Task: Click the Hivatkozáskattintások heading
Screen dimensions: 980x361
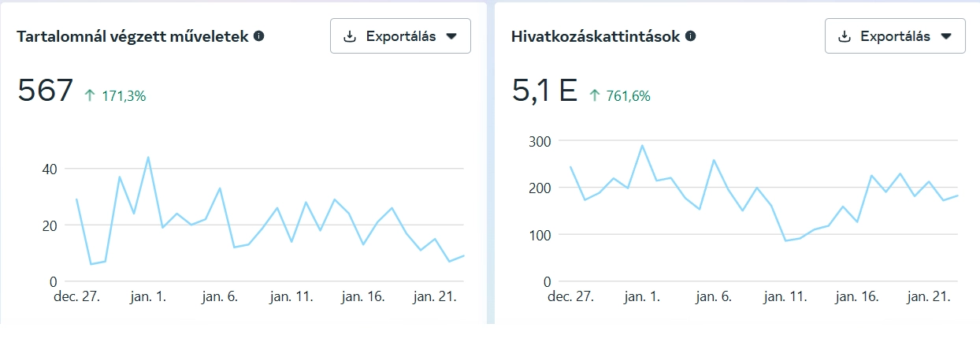Action: (x=595, y=36)
